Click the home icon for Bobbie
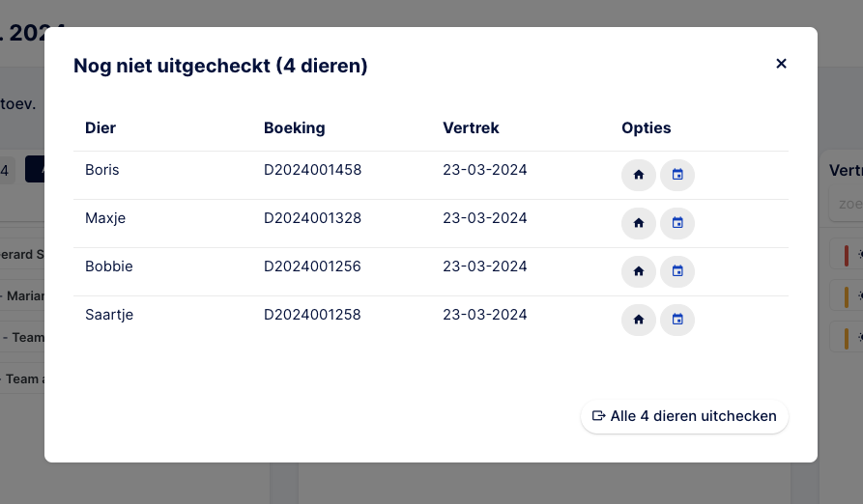The height and width of the screenshot is (504, 863). coord(639,271)
